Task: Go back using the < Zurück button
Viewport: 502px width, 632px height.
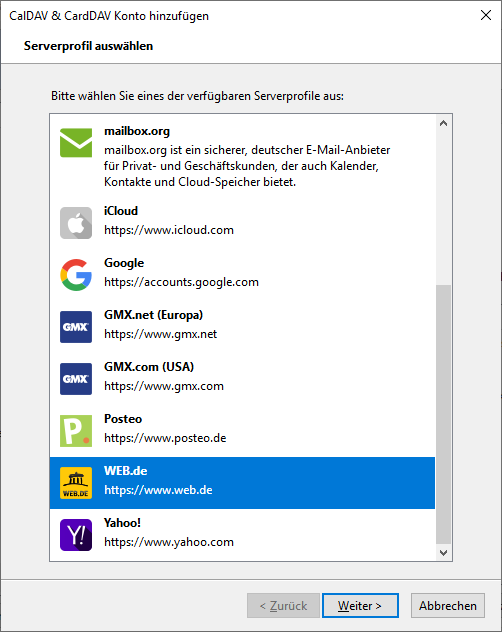Action: click(283, 605)
